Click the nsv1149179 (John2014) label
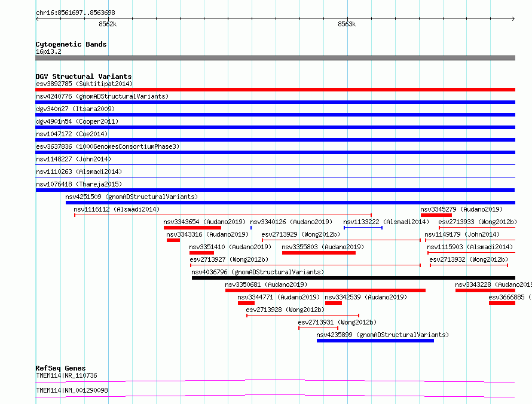This screenshot has height=404, width=532. (462, 234)
